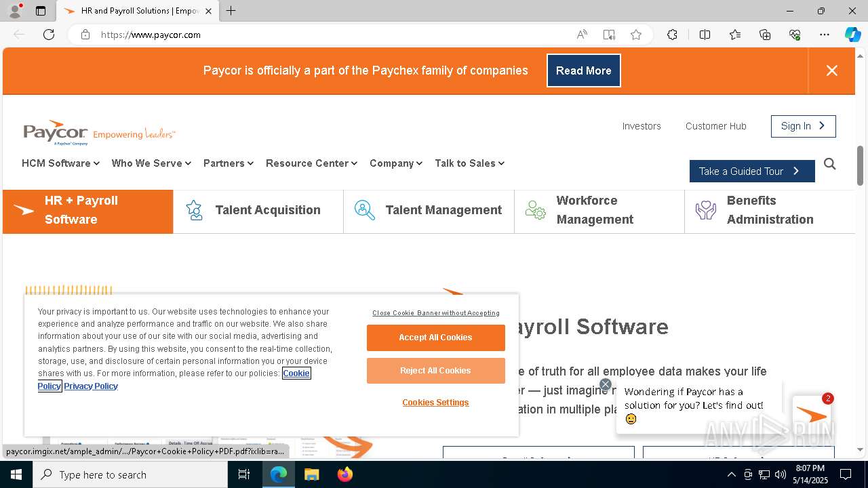868x488 pixels.
Task: Open the Cookie Policy link
Action: point(296,373)
